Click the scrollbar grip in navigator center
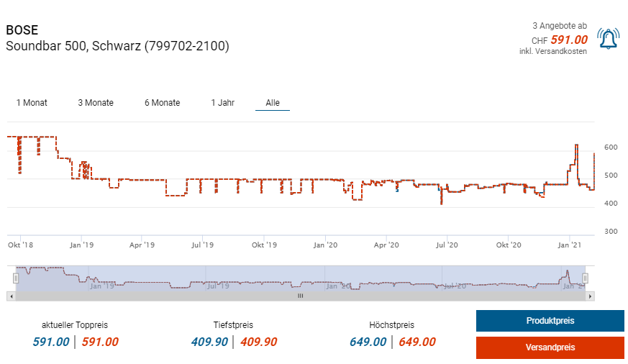628x364 pixels. pyautogui.click(x=301, y=296)
